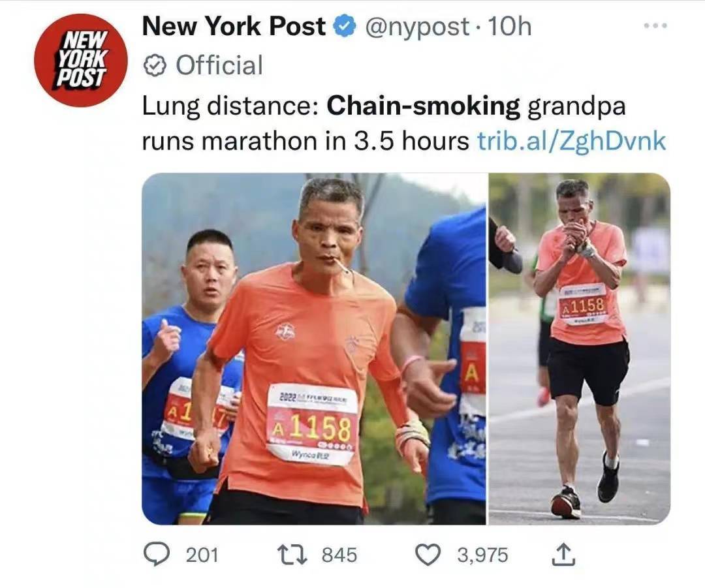
Task: Click the Official label text
Action: coord(219,65)
